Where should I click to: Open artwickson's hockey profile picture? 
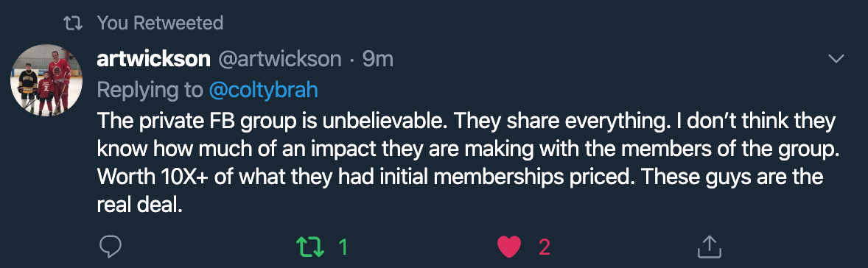46,80
